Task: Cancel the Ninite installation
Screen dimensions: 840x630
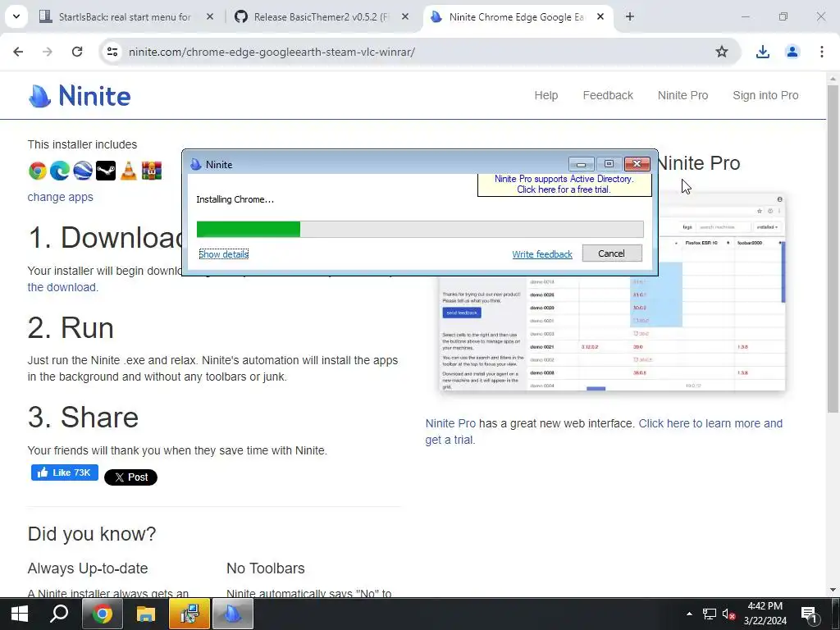Action: [612, 253]
